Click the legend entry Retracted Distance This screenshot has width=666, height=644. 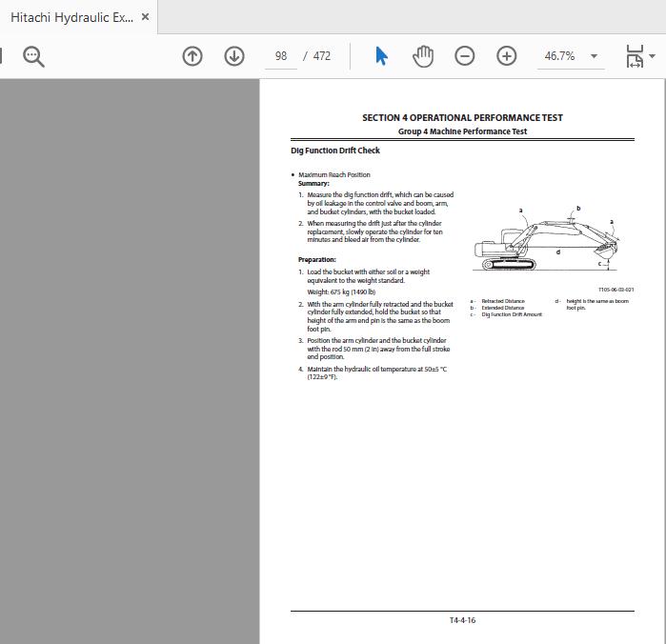[x=503, y=301]
